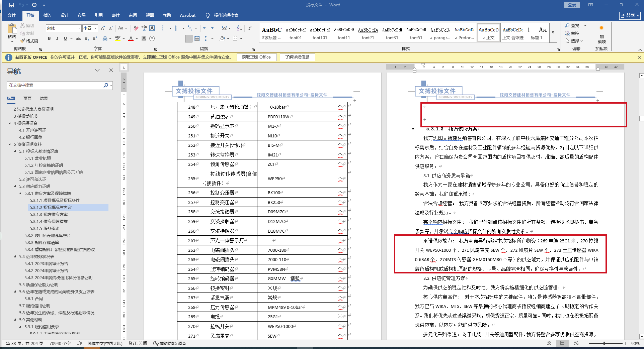Apply strikethrough formatting
The height and width of the screenshot is (349, 644).
[x=79, y=38]
